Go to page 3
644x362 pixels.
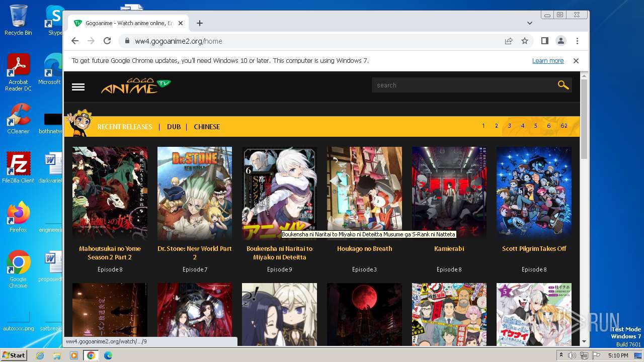click(x=509, y=126)
